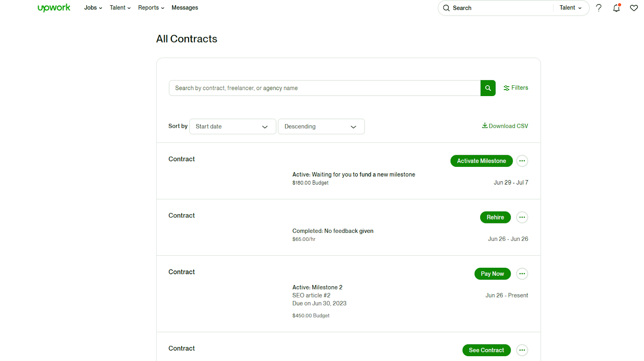This screenshot has width=644, height=361.
Task: Go to Messages
Action: [x=185, y=8]
